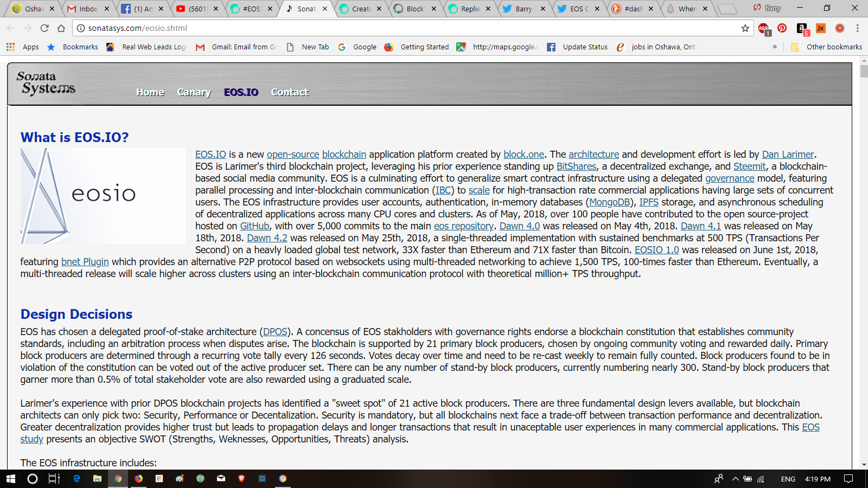The image size is (868, 488).
Task: Open the Gmail bookmark in bookmarks bar
Action: tap(237, 47)
